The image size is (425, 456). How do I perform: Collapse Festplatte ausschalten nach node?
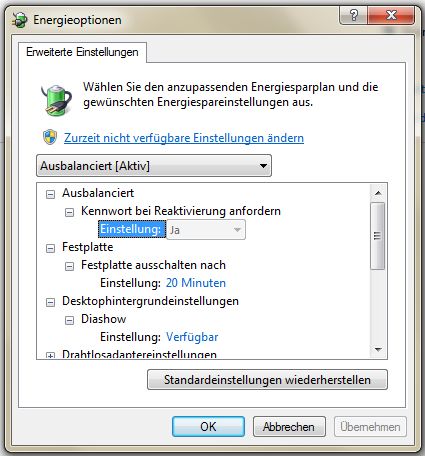click(x=69, y=266)
